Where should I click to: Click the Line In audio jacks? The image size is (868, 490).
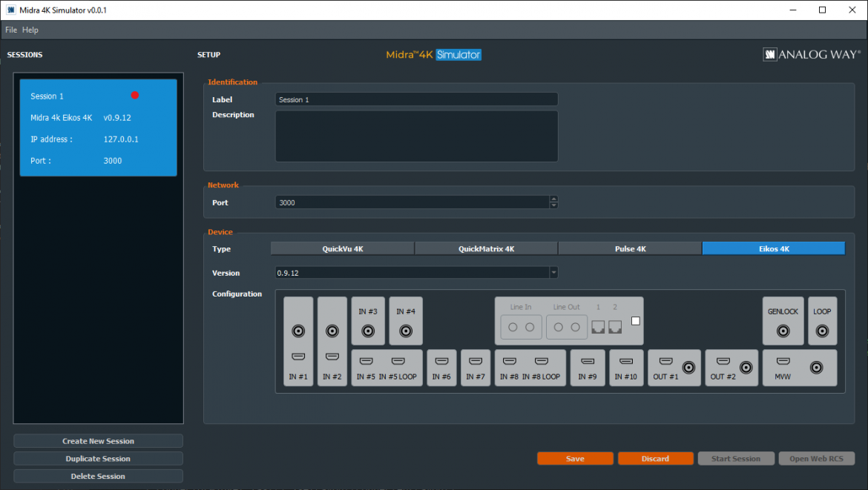[x=521, y=327]
